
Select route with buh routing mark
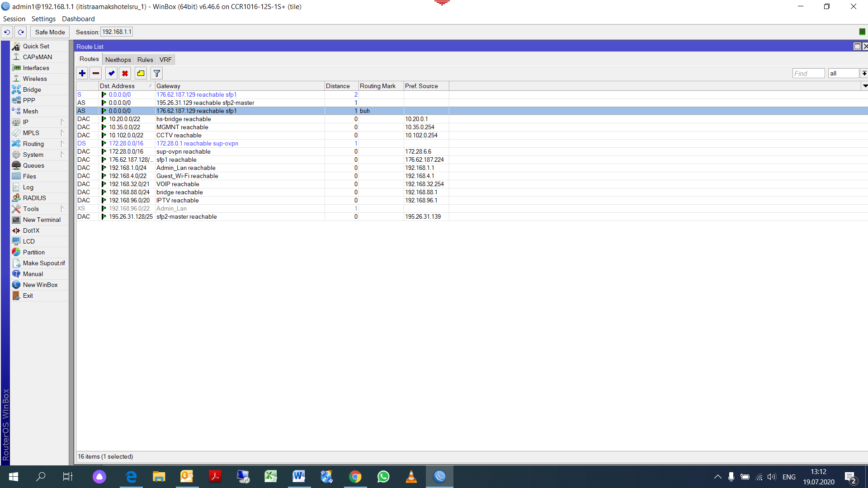pos(472,111)
